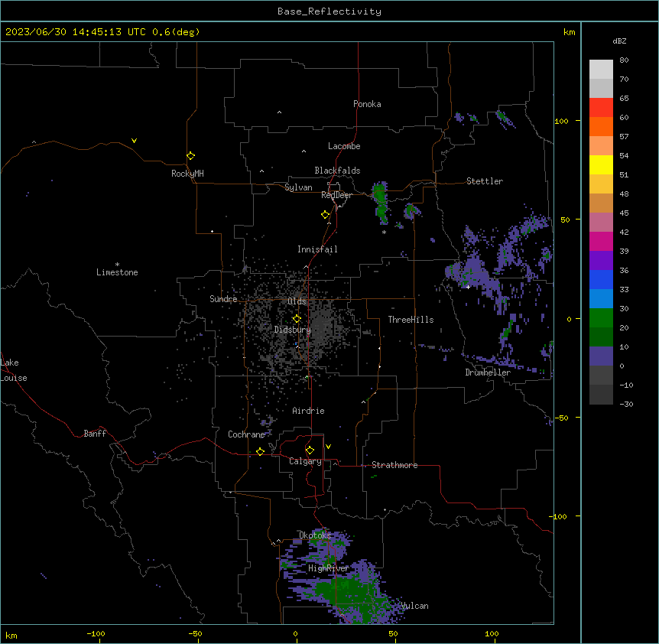Image resolution: width=659 pixels, height=644 pixels.
Task: Click the Didsbury label
Action: point(293,330)
